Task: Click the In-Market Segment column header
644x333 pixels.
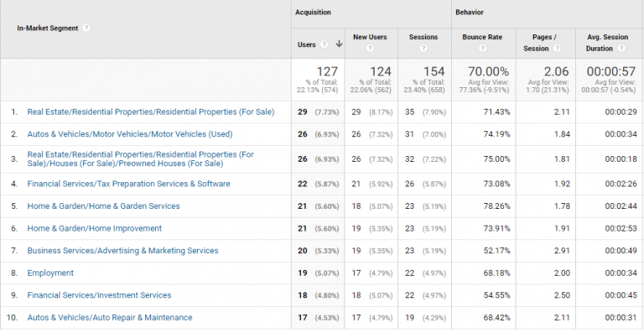Action: tap(48, 29)
